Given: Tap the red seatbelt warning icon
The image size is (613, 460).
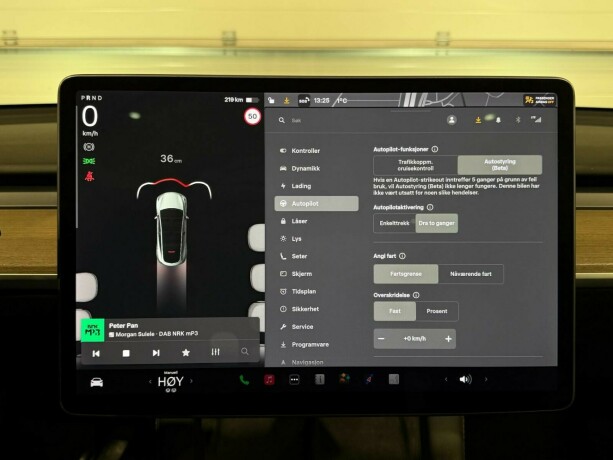Looking at the screenshot, I should 90,176.
